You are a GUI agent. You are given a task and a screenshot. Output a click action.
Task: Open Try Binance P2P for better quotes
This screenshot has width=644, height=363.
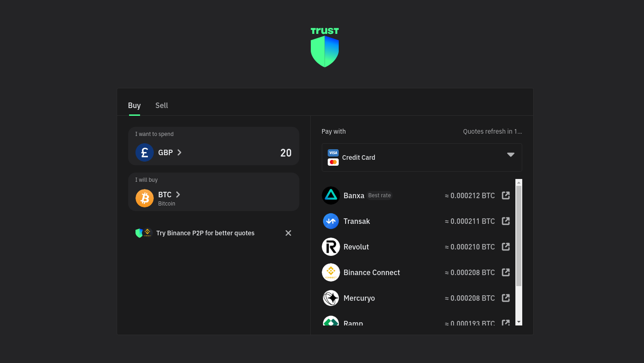(205, 233)
